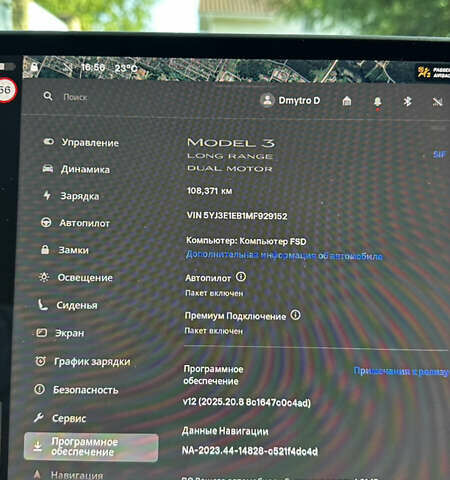Open Дополнительная информация об автомобиле link
Screen dimensions: 450x480
(284, 256)
